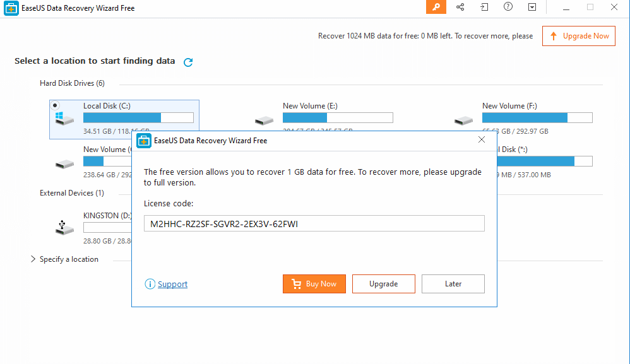This screenshot has height=364, width=630.
Task: Select the New Volume (F:) label
Action: coord(509,106)
